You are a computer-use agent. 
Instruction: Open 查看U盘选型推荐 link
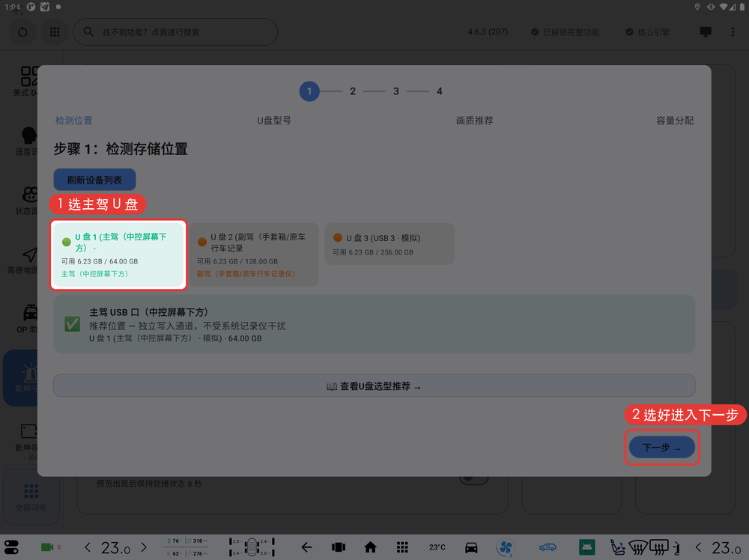point(374,386)
